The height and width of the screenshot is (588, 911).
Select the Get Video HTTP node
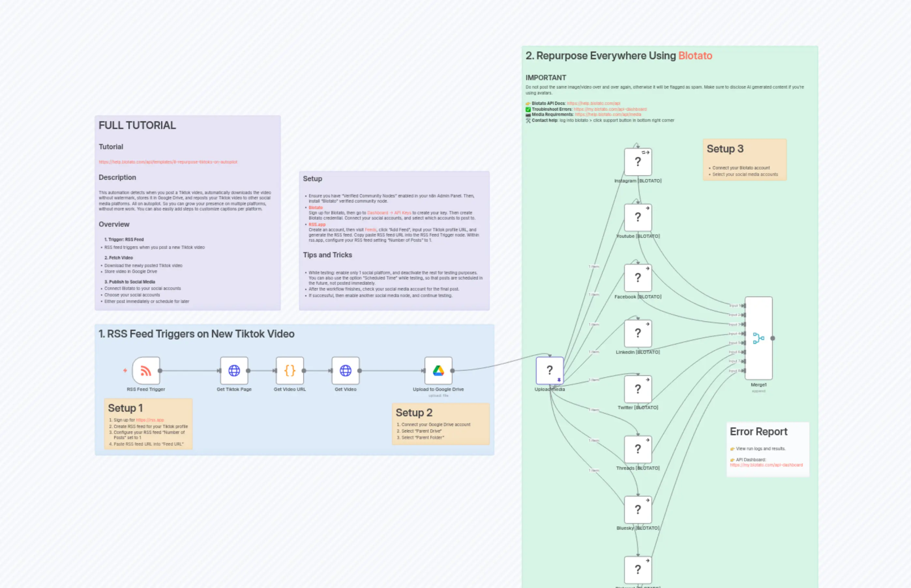[345, 370]
